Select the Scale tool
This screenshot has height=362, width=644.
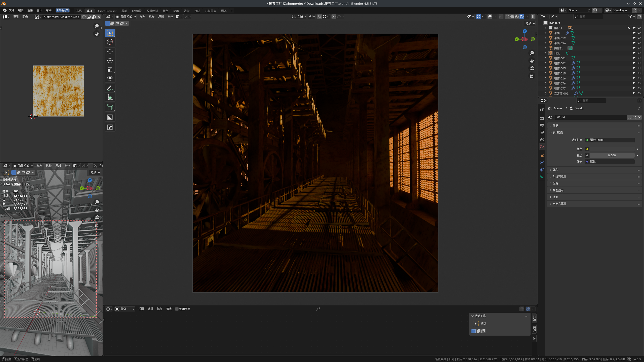tap(110, 69)
